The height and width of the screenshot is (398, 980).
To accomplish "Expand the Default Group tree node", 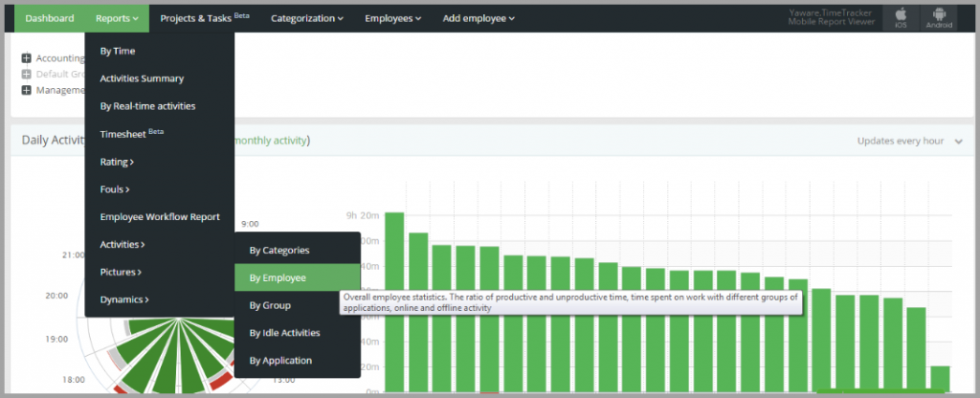I will (x=26, y=74).
